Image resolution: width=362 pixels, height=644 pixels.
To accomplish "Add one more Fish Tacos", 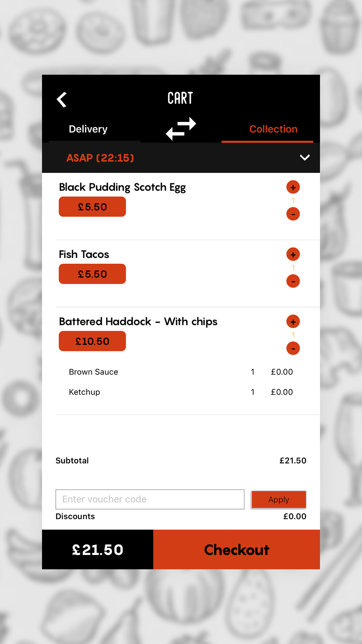I will coord(293,254).
